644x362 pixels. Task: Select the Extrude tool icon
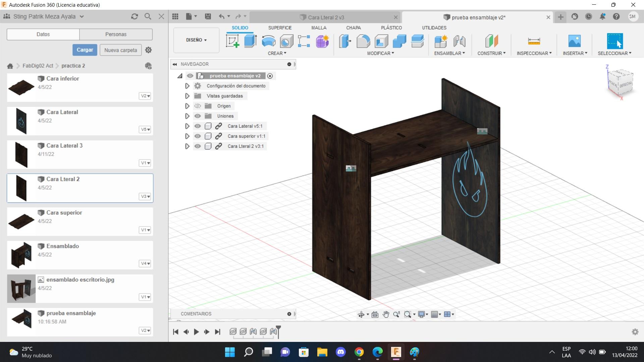click(x=250, y=41)
